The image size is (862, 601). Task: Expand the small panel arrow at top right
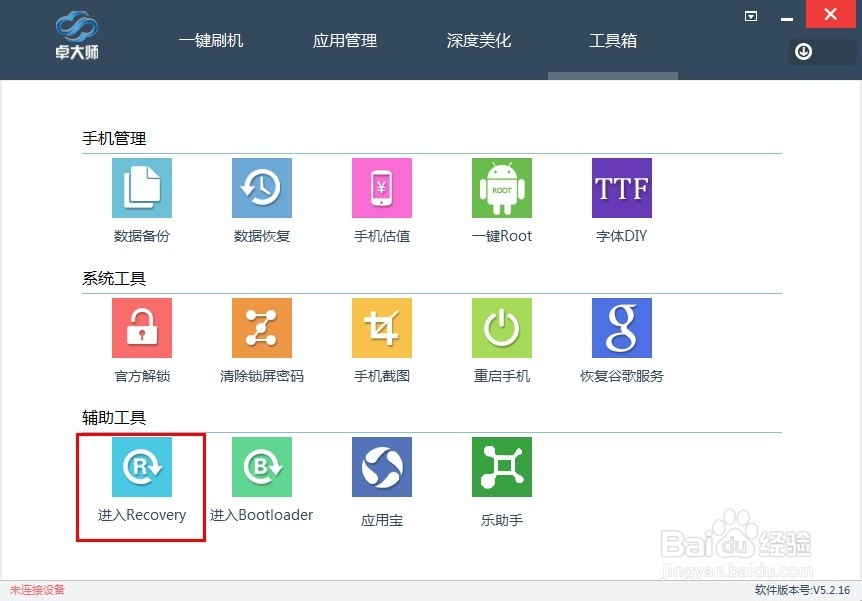point(750,16)
